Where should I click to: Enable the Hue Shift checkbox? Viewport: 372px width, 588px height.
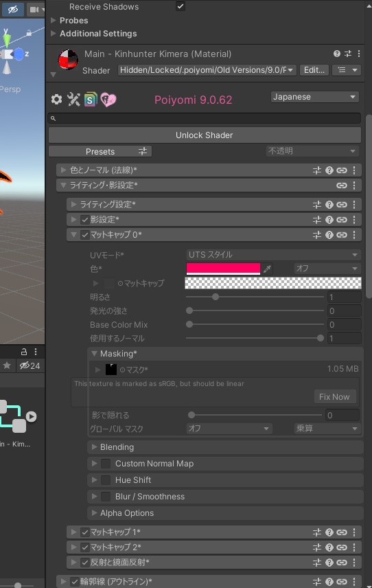coord(106,480)
